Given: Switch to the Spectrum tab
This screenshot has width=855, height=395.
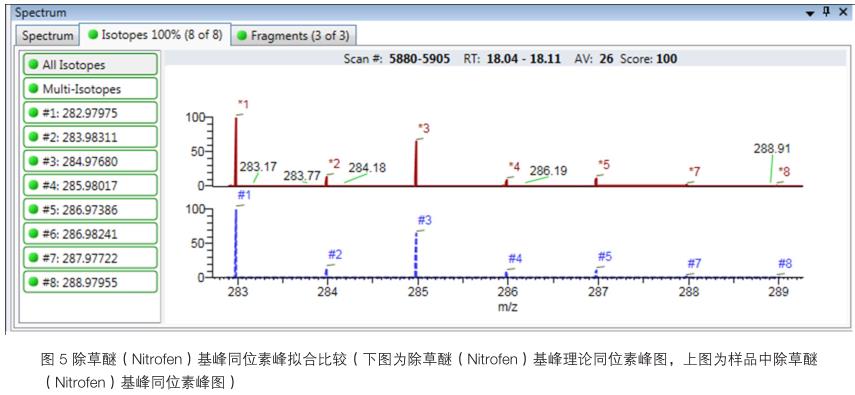Looking at the screenshot, I should [x=47, y=36].
